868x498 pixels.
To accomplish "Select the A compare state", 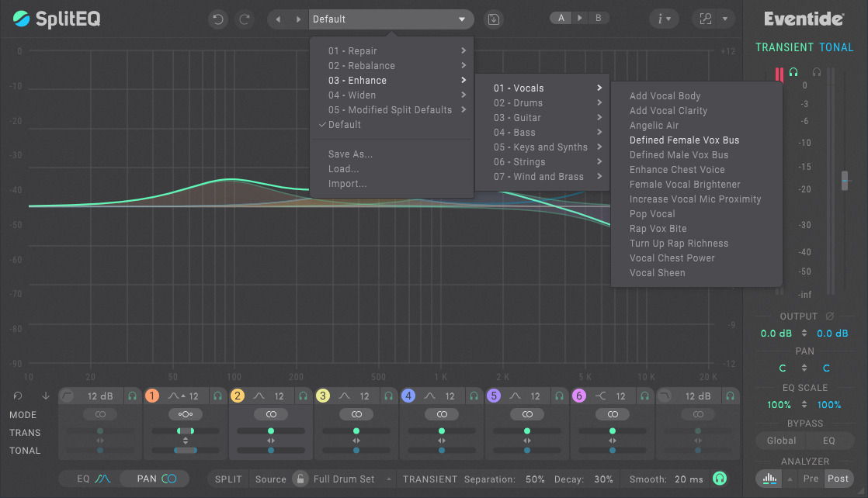I will [x=561, y=19].
